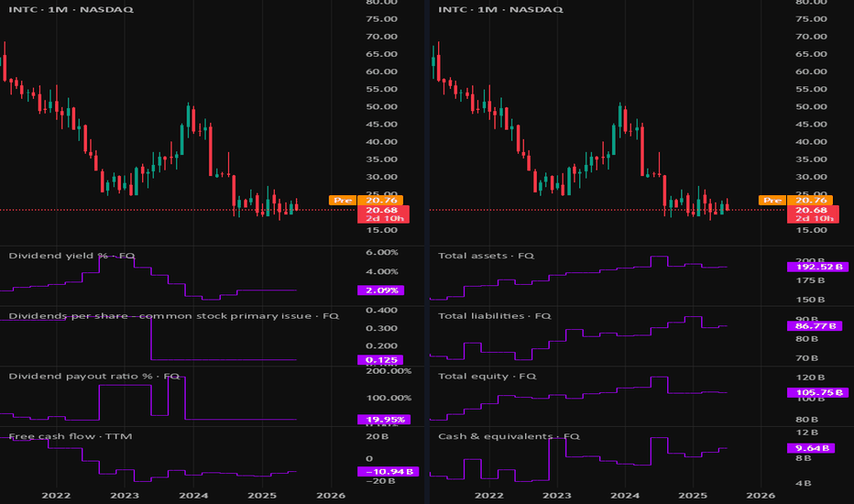Click the 192.52 B total assets value label
Viewport: 854px width, 504px height.
click(x=817, y=267)
